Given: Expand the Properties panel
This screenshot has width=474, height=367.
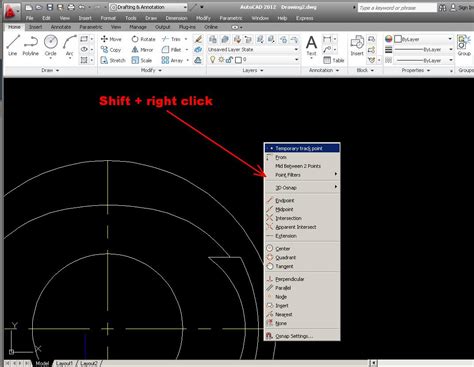Looking at the screenshot, I should point(416,70).
